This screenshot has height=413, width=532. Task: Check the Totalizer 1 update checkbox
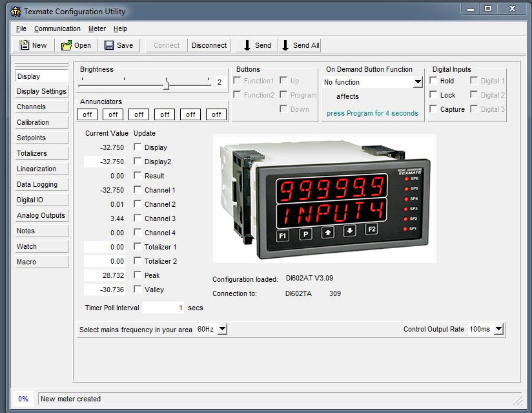pos(138,246)
